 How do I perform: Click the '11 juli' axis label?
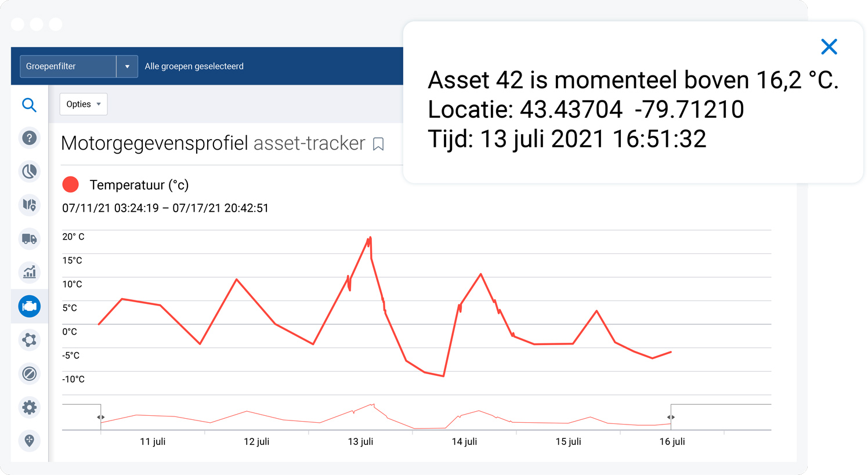pos(153,442)
